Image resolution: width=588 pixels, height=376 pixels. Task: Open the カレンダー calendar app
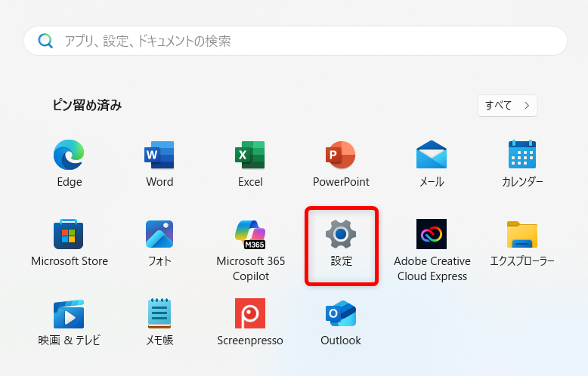pos(522,163)
